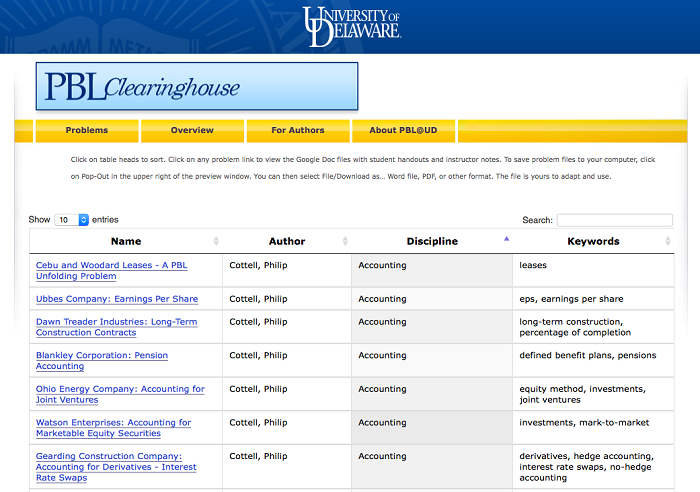
Task: Click ascending sort arrow in Discipline header
Action: 506,238
